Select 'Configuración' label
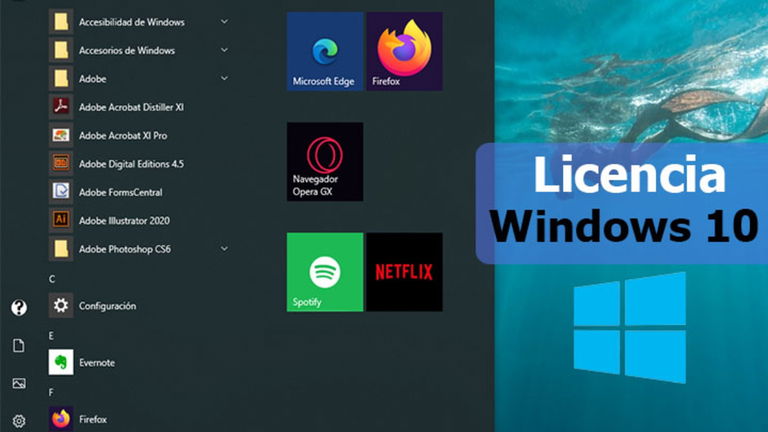Image resolution: width=768 pixels, height=432 pixels. [x=108, y=306]
